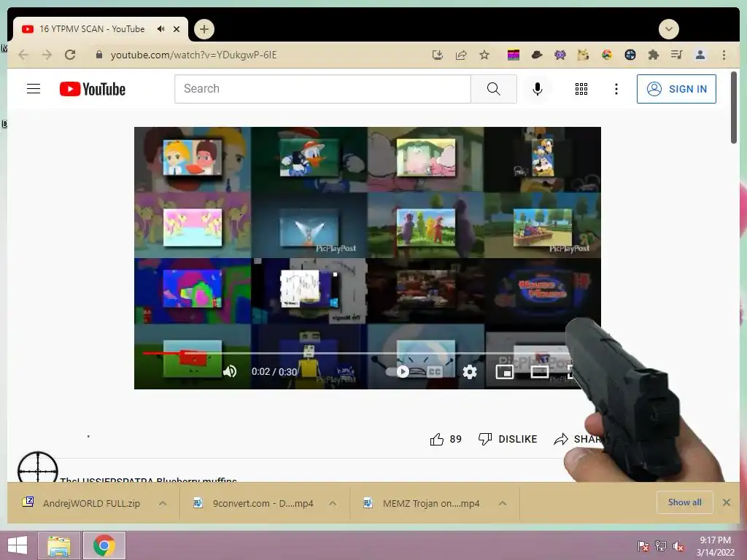
Task: Click the page vertical scrollbar
Action: pos(734,107)
